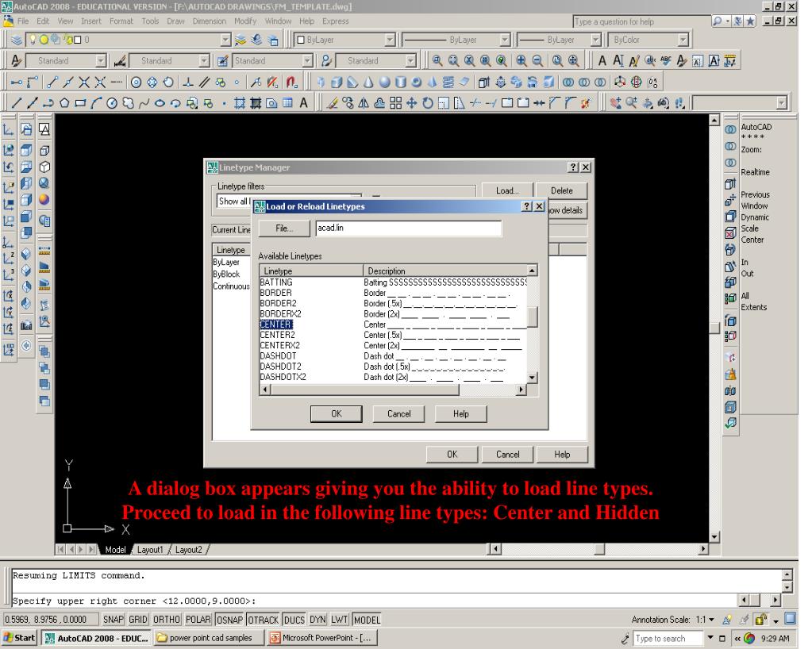Select the Polygon draw tool

(x=64, y=103)
